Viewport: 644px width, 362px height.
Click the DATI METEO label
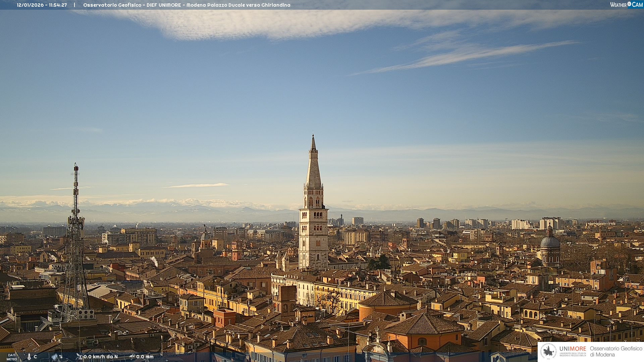pyautogui.click(x=12, y=357)
